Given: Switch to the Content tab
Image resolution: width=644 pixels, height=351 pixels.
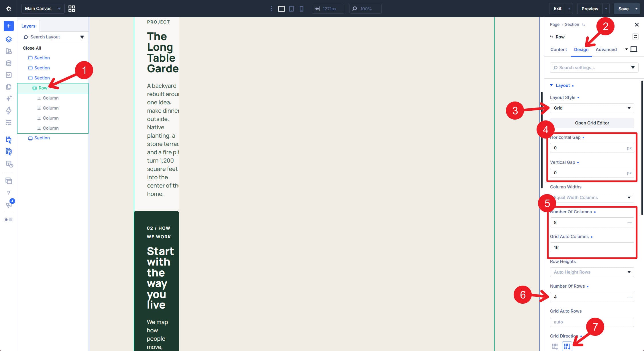Looking at the screenshot, I should click(558, 49).
